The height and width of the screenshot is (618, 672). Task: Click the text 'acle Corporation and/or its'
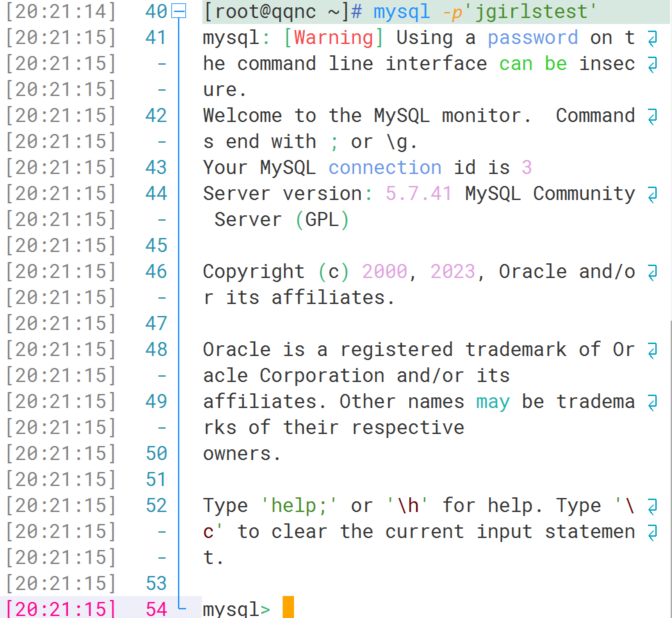point(357,376)
